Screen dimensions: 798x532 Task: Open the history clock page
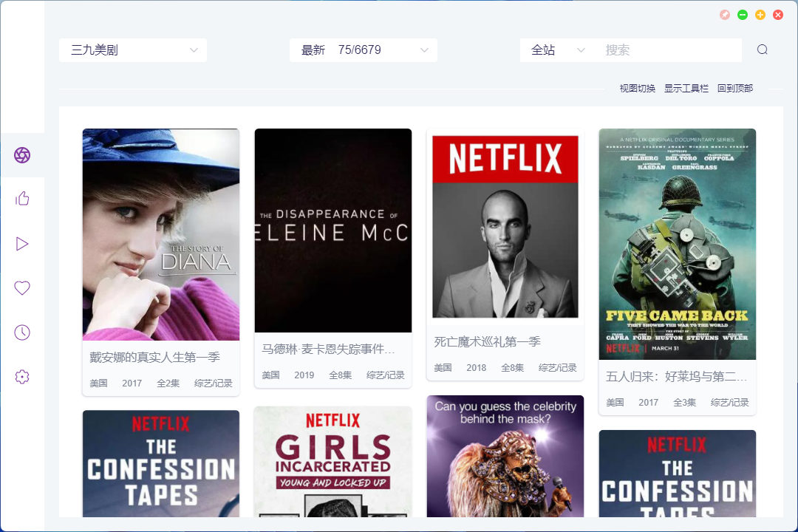point(22,332)
